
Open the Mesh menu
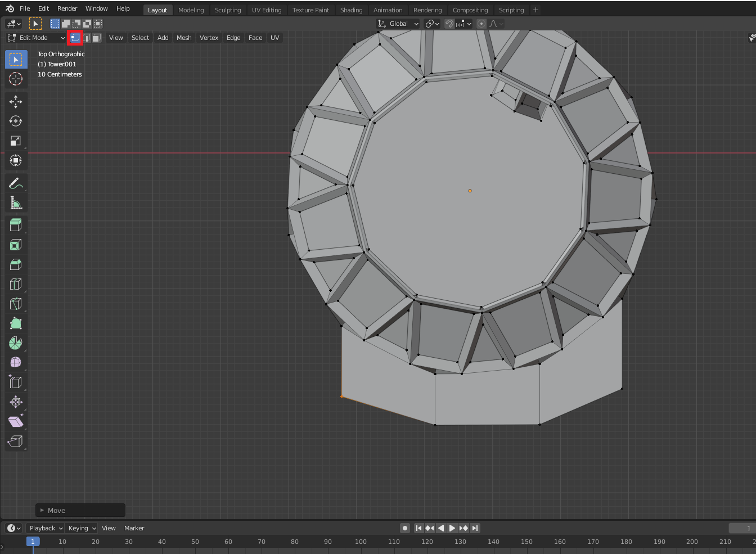pyautogui.click(x=184, y=38)
